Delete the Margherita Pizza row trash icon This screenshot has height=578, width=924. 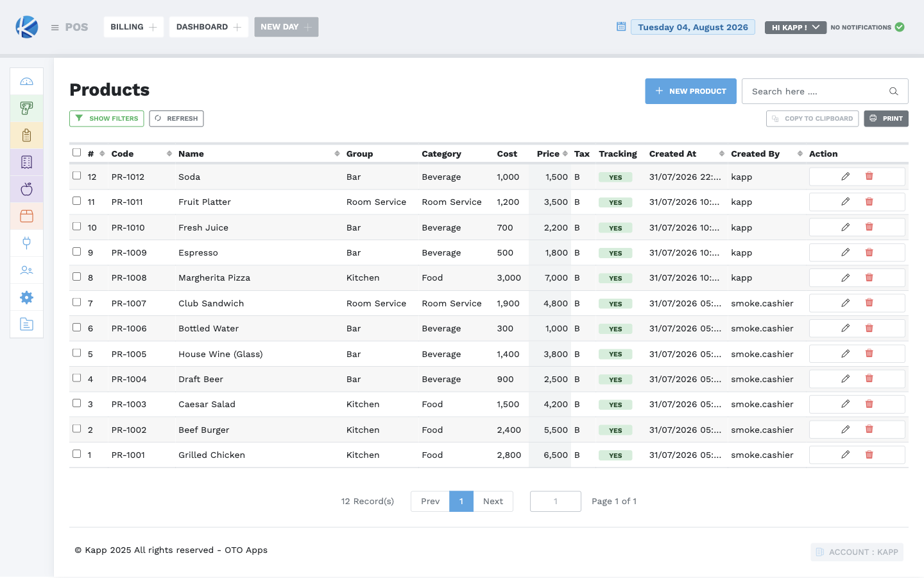click(869, 277)
